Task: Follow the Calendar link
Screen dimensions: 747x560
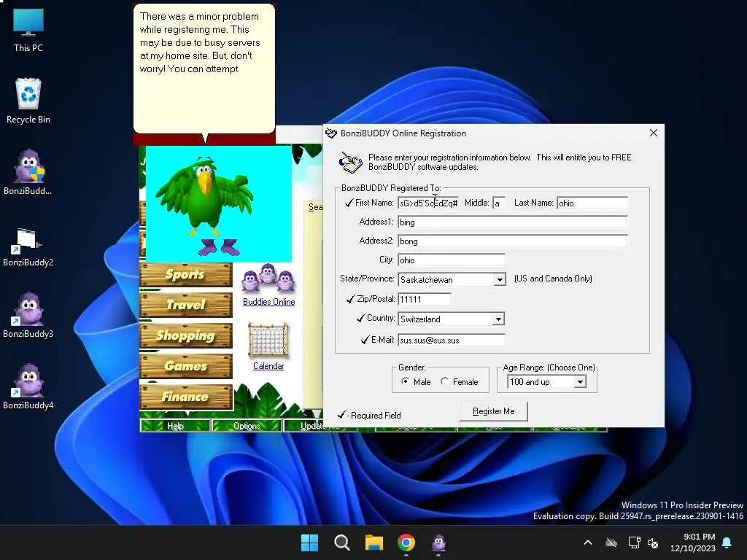Action: 268,366
